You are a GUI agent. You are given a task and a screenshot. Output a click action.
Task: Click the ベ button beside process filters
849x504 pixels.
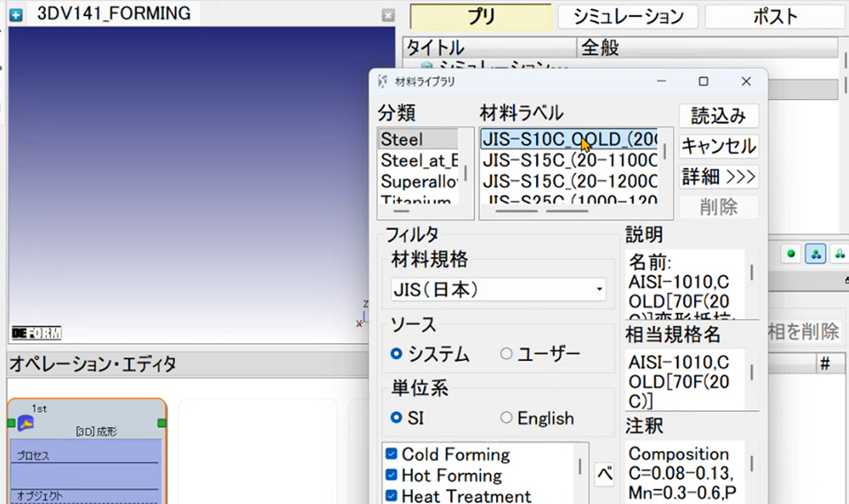(x=604, y=475)
